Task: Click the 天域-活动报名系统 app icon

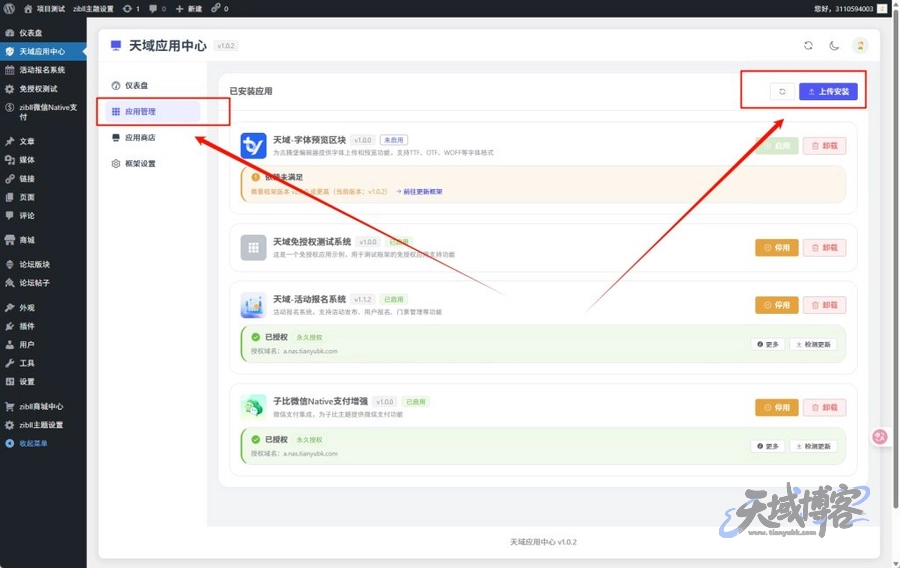Action: (x=253, y=305)
